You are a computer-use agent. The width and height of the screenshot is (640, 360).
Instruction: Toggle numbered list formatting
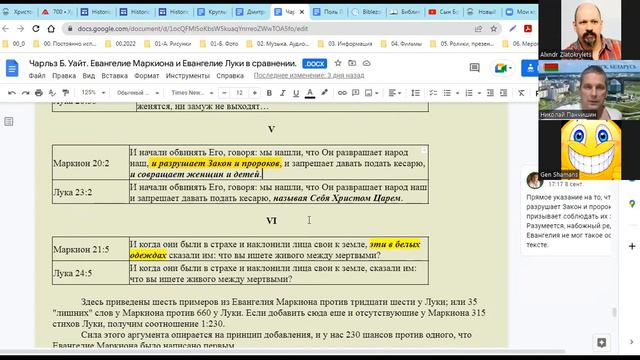pos(469,93)
